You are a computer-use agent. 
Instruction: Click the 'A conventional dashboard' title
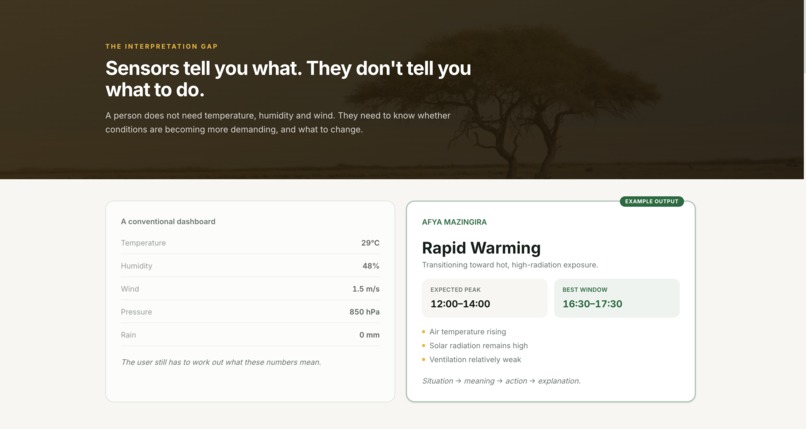pyautogui.click(x=168, y=221)
